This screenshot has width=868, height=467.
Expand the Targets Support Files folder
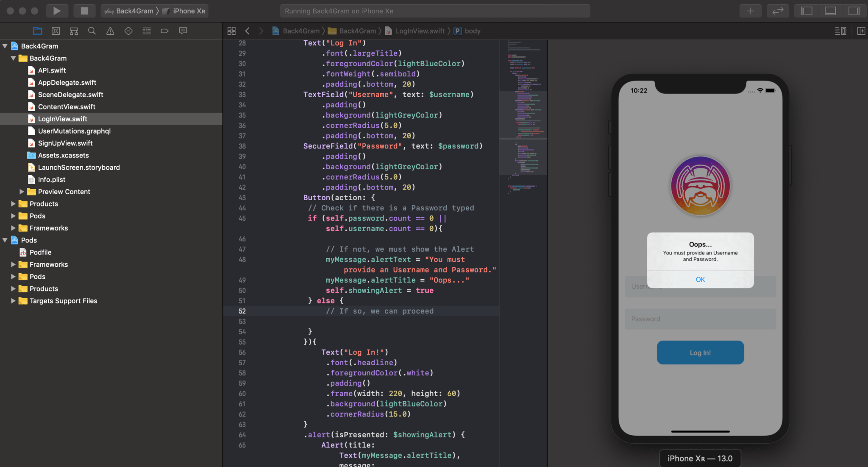pos(13,301)
